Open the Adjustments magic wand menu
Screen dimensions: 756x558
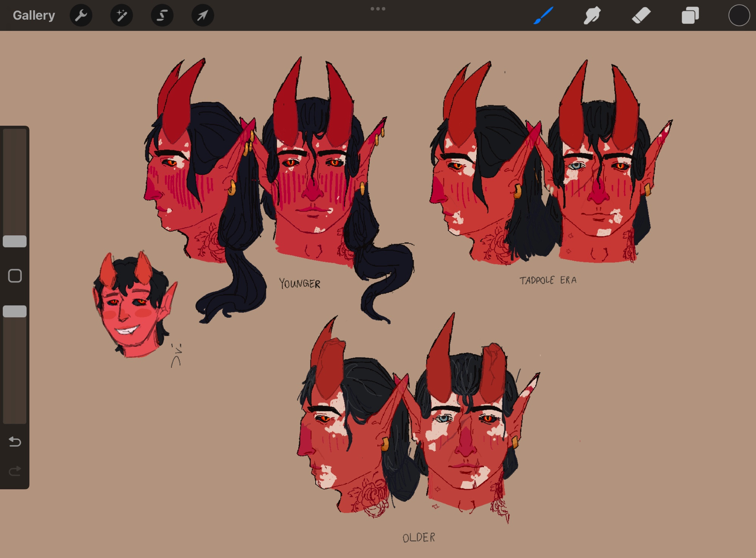click(121, 15)
